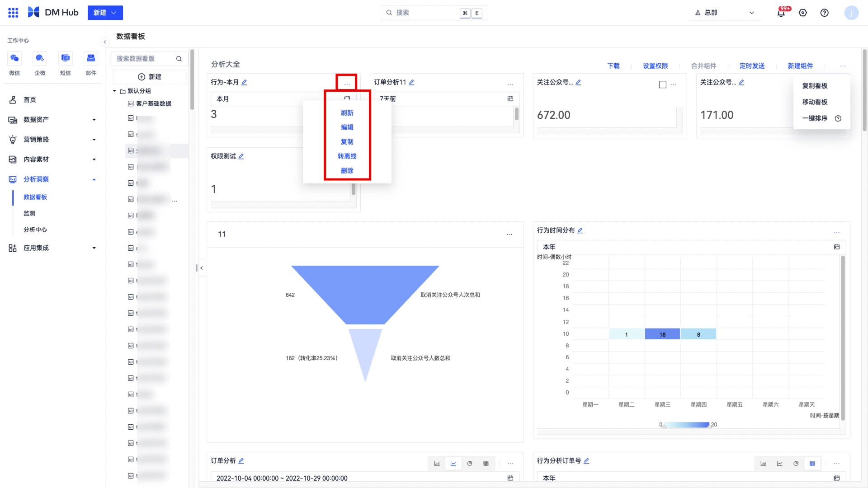This screenshot has width=868, height=488.
Task: Open the 企微 work center icon
Action: tap(40, 58)
